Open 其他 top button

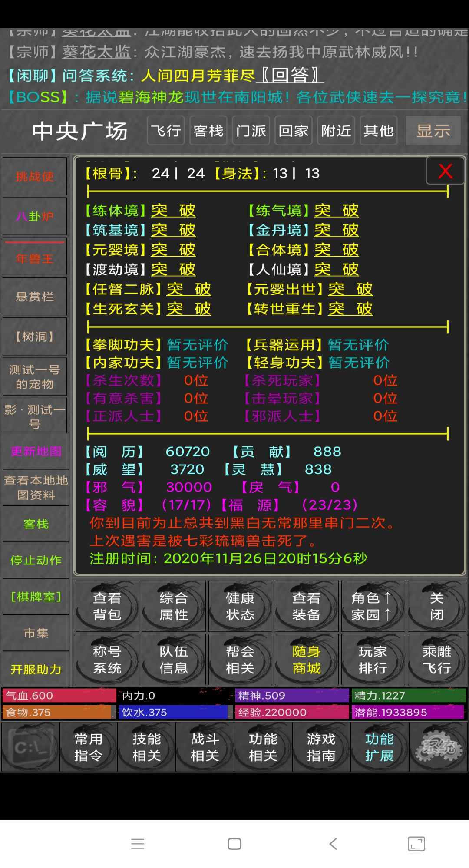[379, 130]
